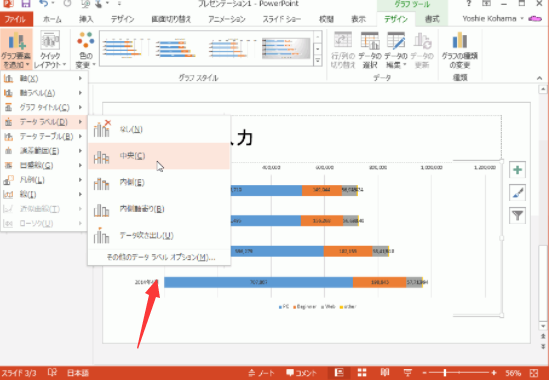The height and width of the screenshot is (380, 552).
Task: Start Slide Show from status bar icon
Action: (408, 373)
